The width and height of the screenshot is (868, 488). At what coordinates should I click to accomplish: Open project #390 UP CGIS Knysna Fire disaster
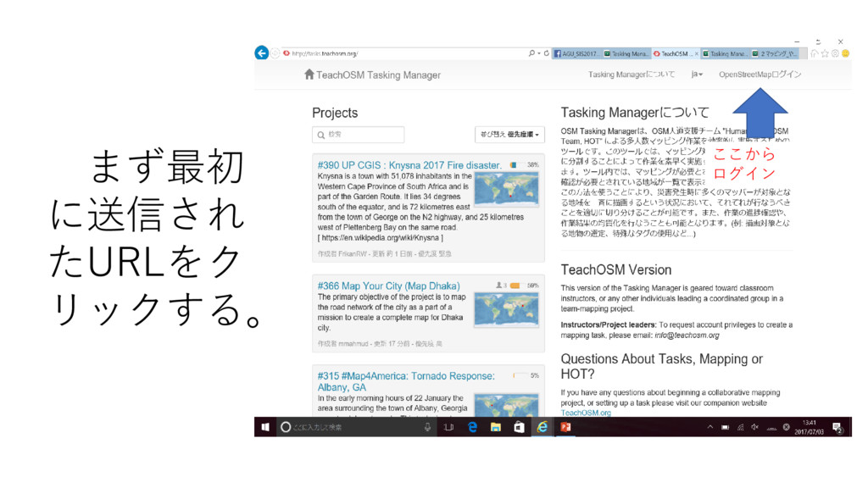coord(409,165)
